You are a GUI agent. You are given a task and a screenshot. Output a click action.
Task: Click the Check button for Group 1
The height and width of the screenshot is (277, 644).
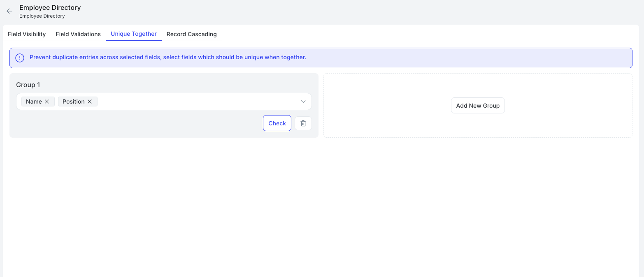(277, 123)
